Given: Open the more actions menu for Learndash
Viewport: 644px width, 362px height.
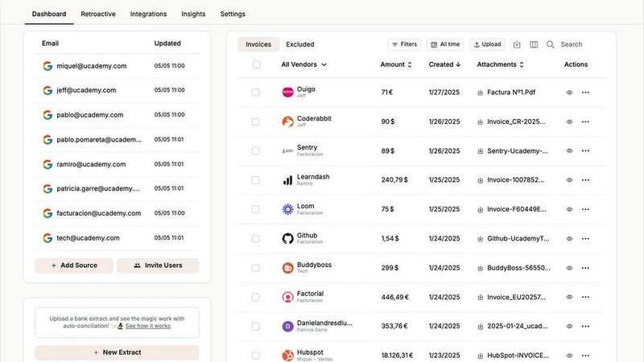Looking at the screenshot, I should (585, 179).
